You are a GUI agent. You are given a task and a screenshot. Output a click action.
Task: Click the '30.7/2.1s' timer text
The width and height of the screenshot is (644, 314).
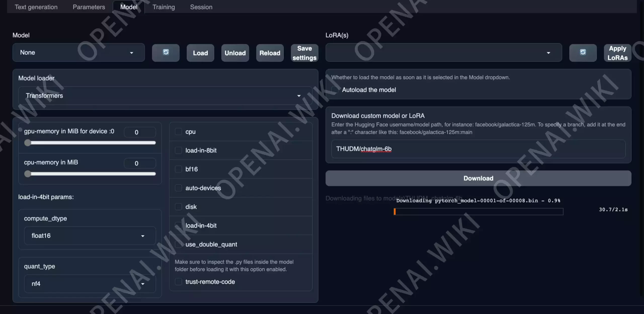613,210
